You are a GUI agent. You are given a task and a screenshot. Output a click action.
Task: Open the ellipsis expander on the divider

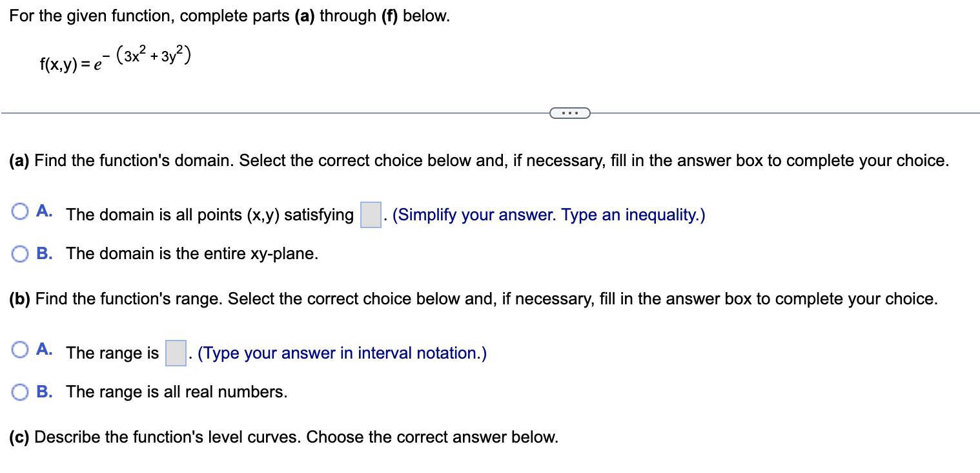click(x=570, y=112)
